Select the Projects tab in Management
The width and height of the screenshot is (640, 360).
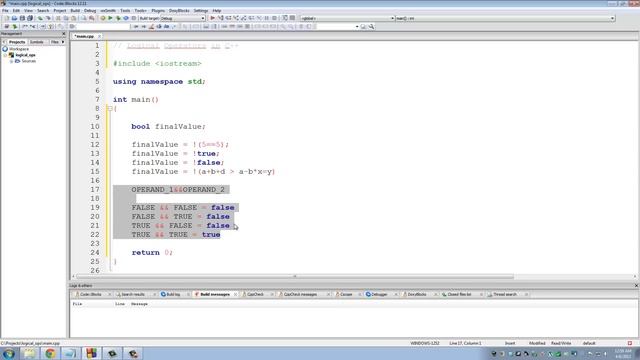pyautogui.click(x=17, y=42)
